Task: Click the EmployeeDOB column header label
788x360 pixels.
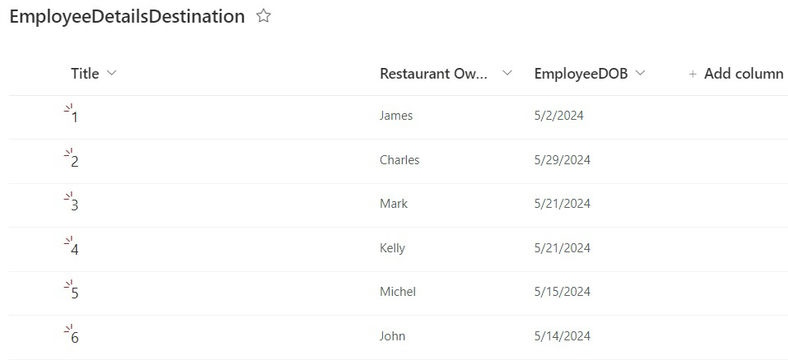Action: tap(581, 74)
